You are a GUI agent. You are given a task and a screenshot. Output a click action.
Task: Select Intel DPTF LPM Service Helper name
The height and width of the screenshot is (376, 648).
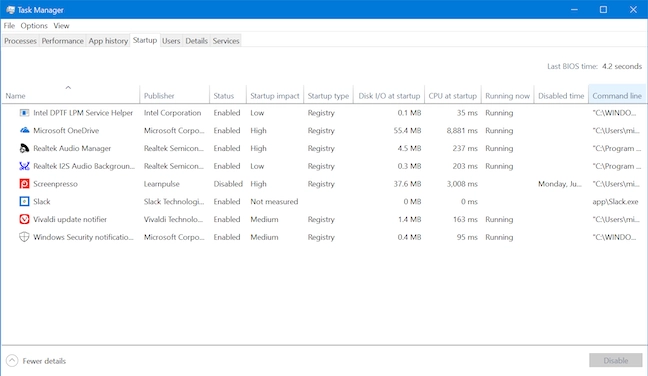pos(83,113)
